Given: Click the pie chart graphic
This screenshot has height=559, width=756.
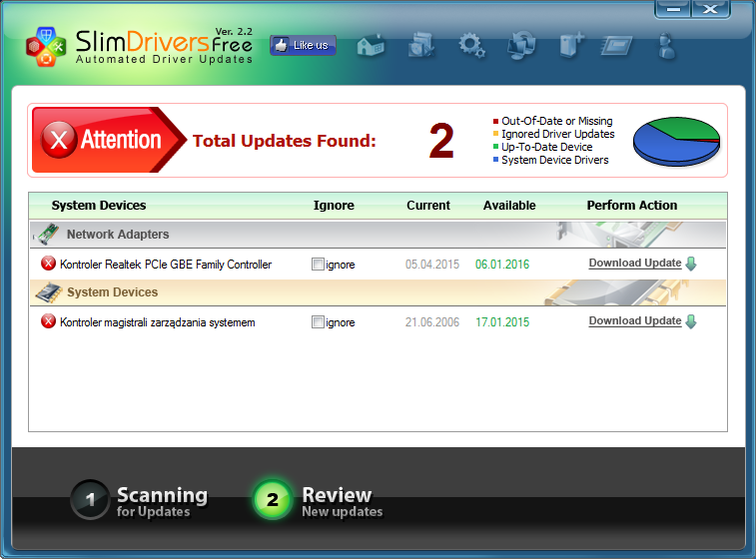Looking at the screenshot, I should point(676,141).
